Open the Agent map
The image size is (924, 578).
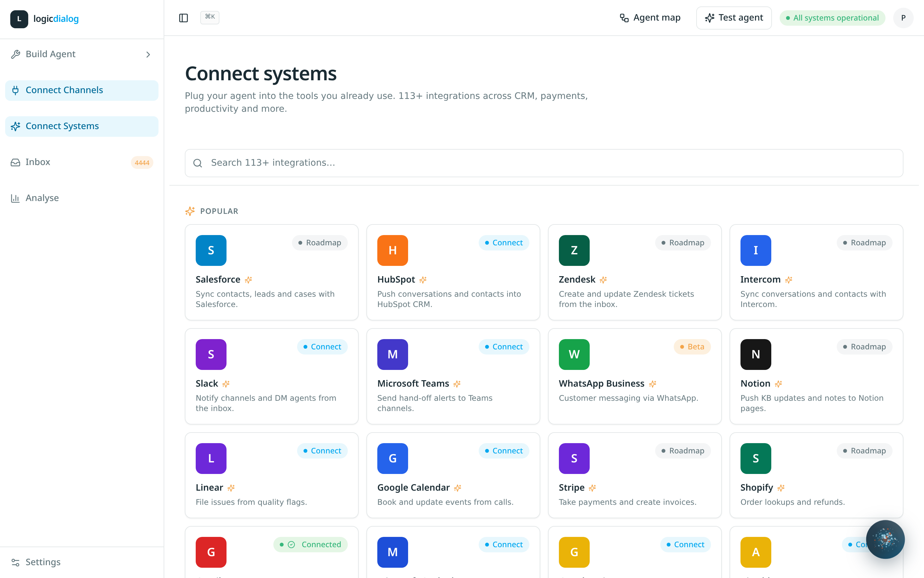(650, 18)
